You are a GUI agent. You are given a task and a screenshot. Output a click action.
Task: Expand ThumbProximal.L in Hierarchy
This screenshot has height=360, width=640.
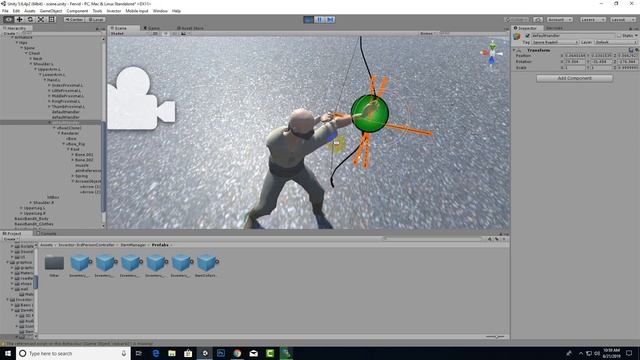tap(49, 107)
